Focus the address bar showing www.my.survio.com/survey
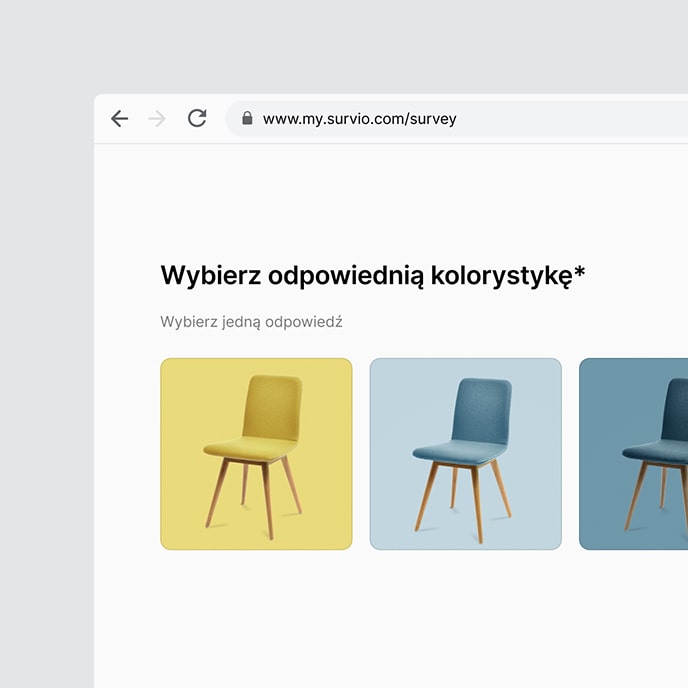This screenshot has height=688, width=688. point(450,119)
